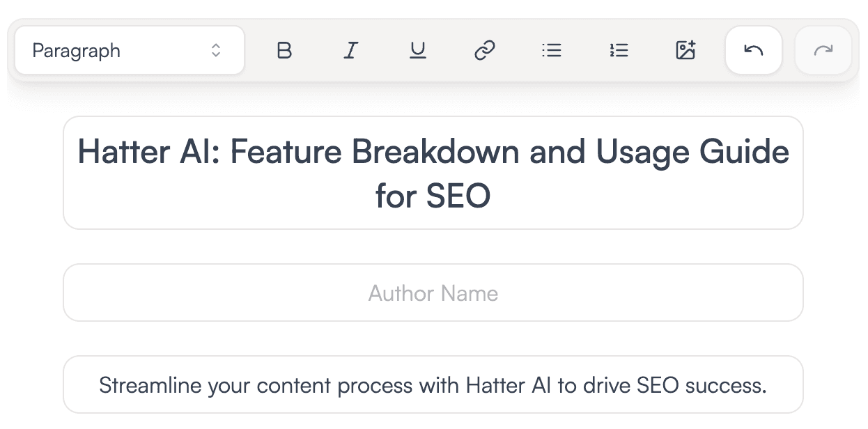Focus the Author Name input field
This screenshot has height=429, width=868.
(x=433, y=292)
